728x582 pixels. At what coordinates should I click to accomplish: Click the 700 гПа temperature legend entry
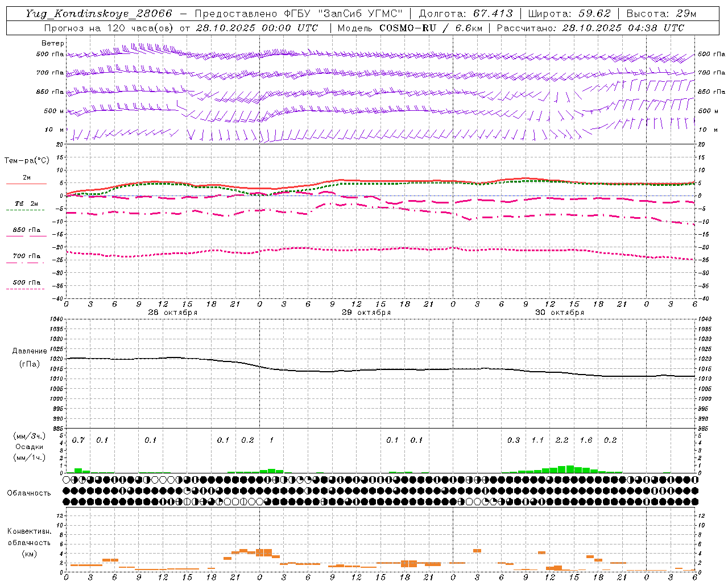(x=27, y=256)
